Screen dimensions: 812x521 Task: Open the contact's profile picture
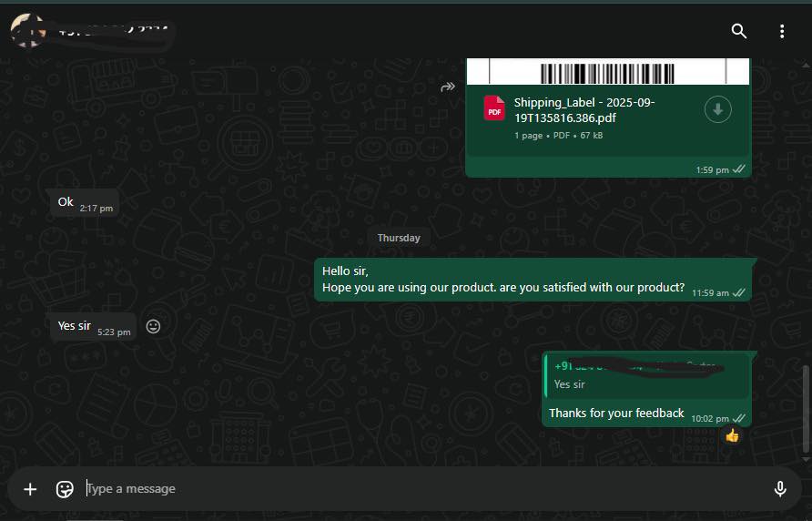(27, 31)
